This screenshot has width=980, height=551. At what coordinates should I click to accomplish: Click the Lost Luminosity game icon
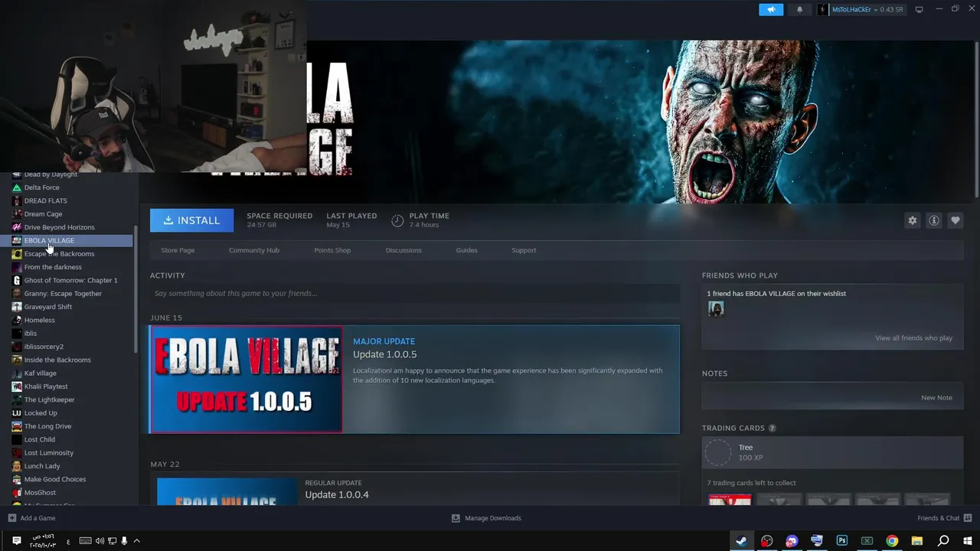tap(17, 453)
